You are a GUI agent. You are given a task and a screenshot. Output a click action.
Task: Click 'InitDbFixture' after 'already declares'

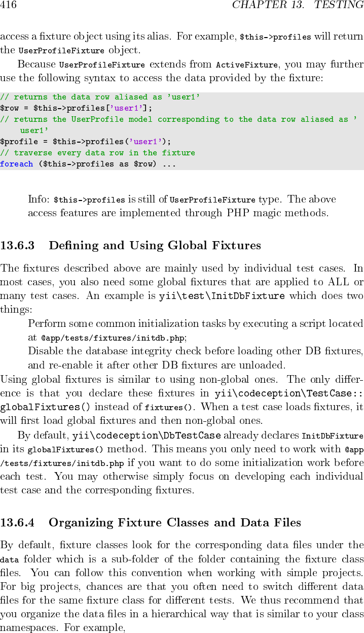pos(333,436)
